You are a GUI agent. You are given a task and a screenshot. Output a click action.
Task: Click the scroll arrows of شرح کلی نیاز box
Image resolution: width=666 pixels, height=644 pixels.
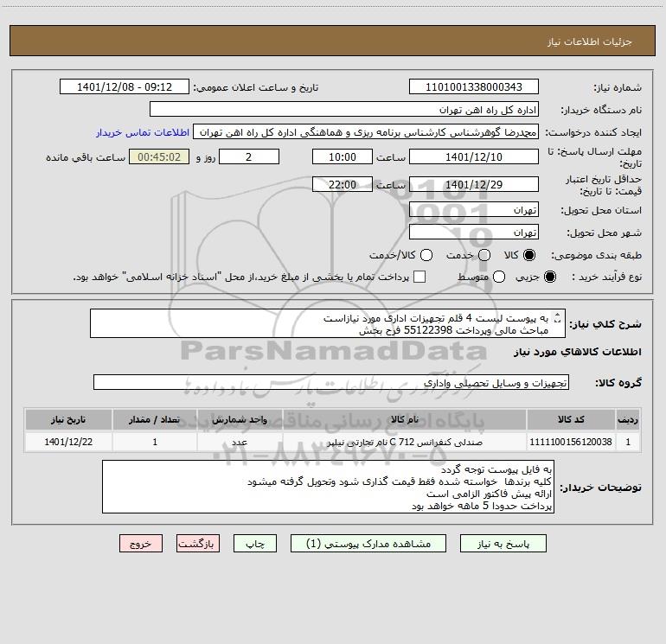(x=558, y=318)
